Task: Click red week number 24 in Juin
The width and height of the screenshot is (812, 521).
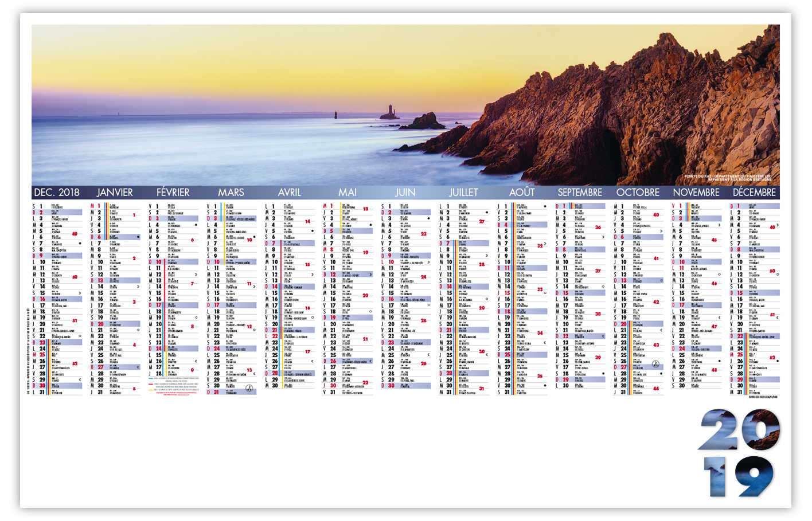Action: [x=424, y=277]
